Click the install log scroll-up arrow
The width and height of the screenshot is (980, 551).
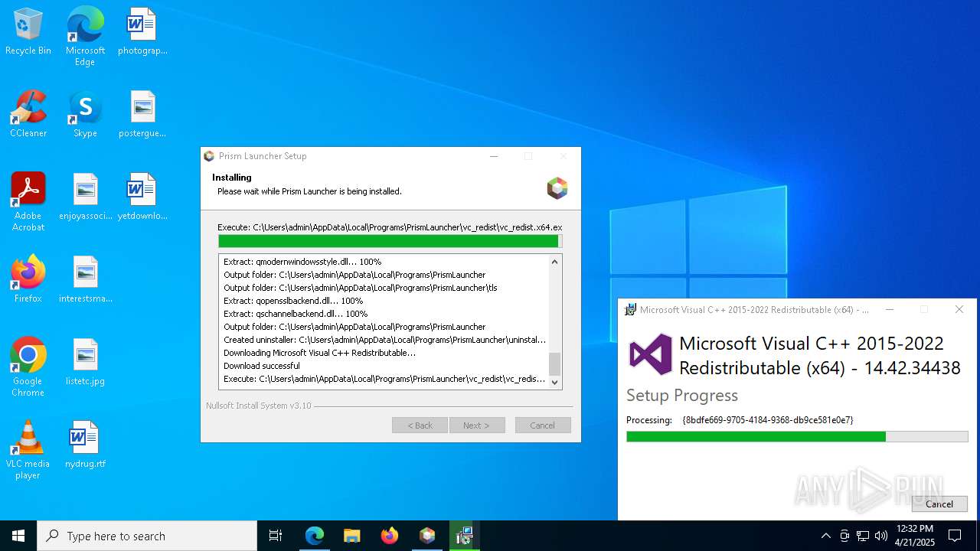click(x=555, y=262)
